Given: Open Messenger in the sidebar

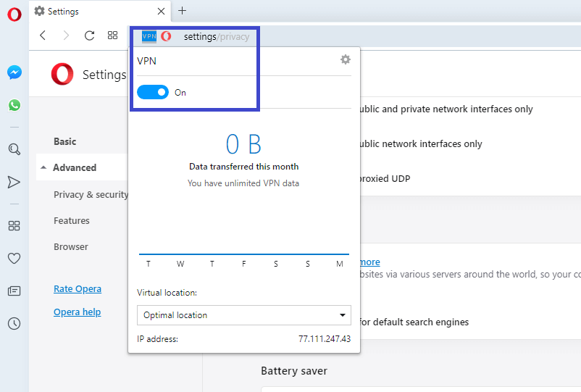Looking at the screenshot, I should tap(14, 72).
